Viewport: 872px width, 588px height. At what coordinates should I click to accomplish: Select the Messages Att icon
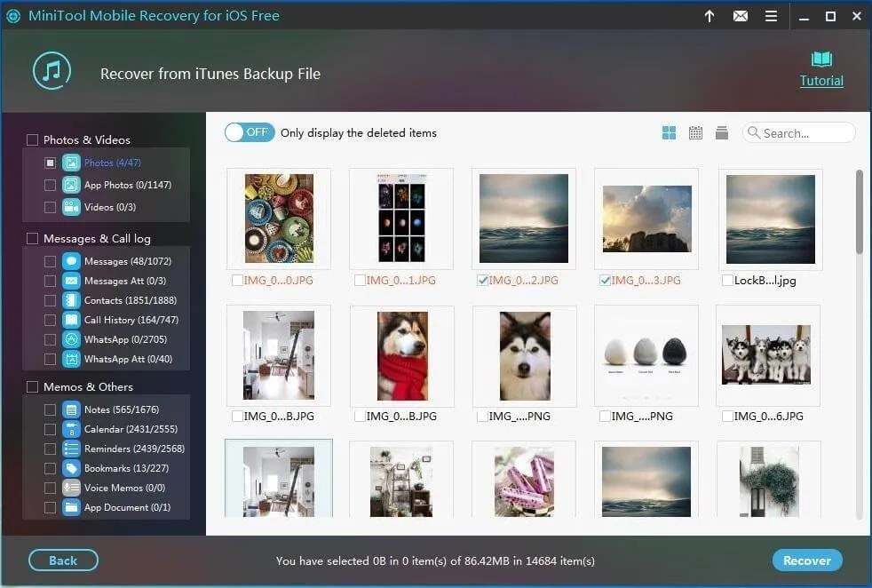click(x=71, y=281)
